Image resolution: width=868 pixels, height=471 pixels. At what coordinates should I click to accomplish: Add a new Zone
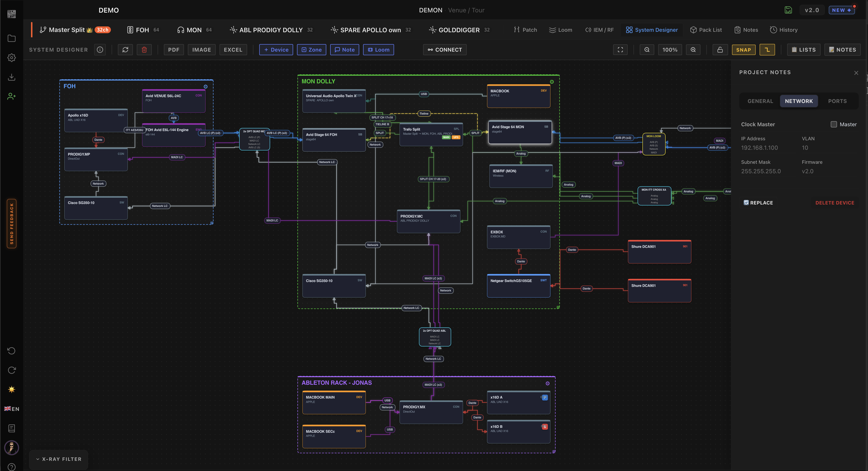click(311, 50)
